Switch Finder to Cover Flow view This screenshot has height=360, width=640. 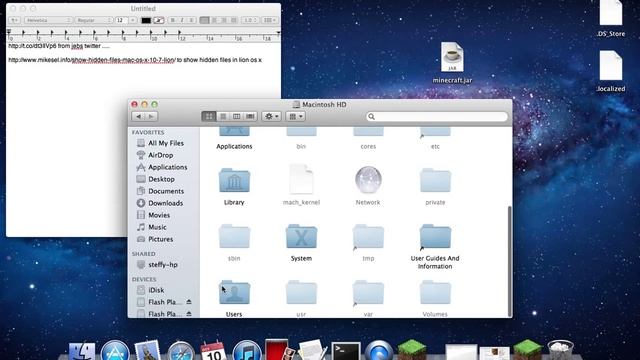click(x=250, y=117)
